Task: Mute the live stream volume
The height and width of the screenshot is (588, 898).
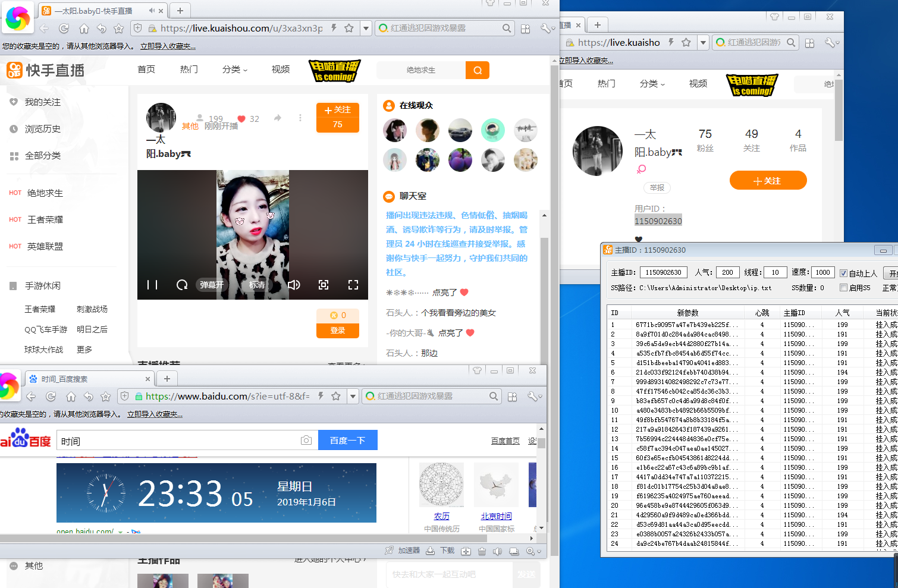Action: coord(294,285)
